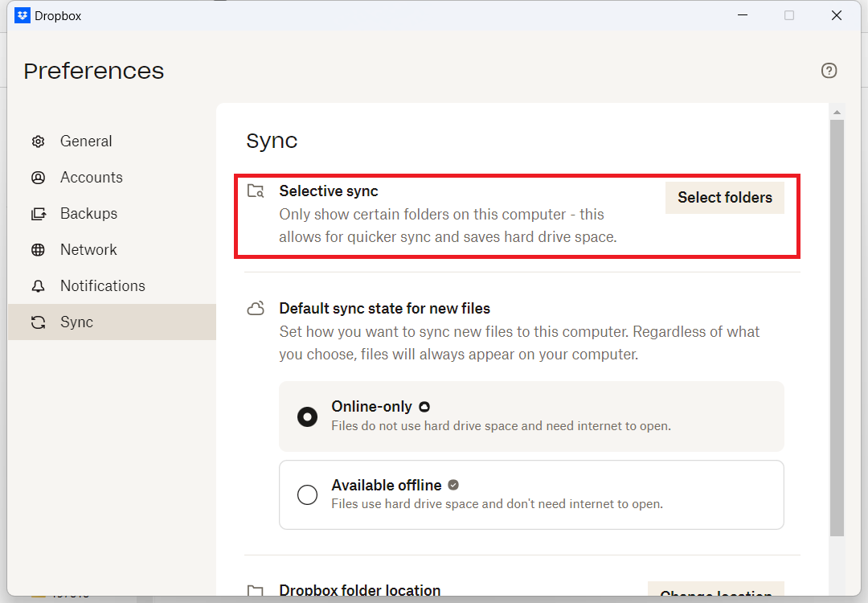Open the General preferences tab

tap(112, 142)
